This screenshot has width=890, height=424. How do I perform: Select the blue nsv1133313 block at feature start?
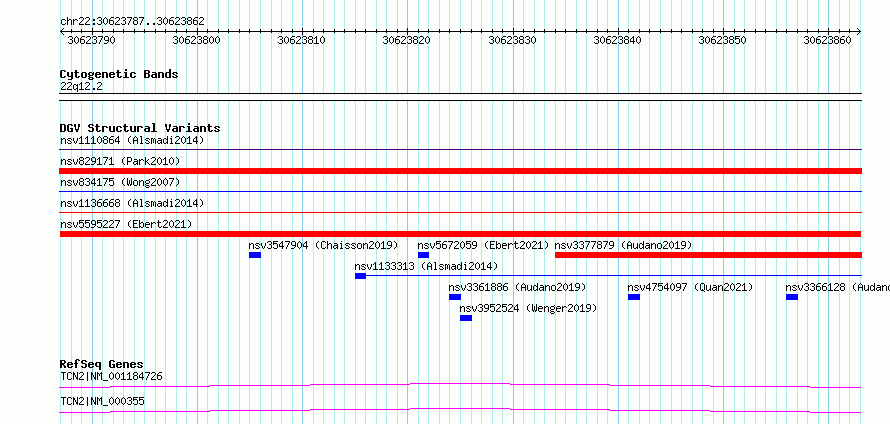point(360,276)
